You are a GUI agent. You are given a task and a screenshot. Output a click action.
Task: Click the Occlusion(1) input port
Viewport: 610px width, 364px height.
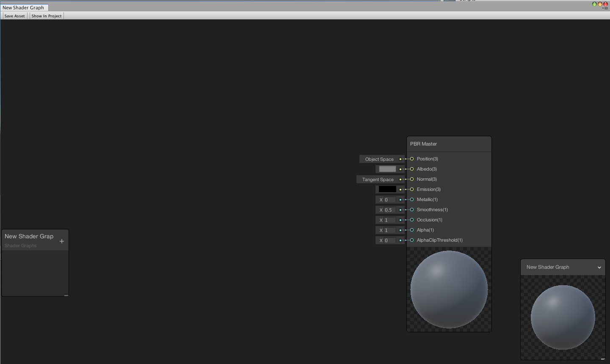click(411, 220)
